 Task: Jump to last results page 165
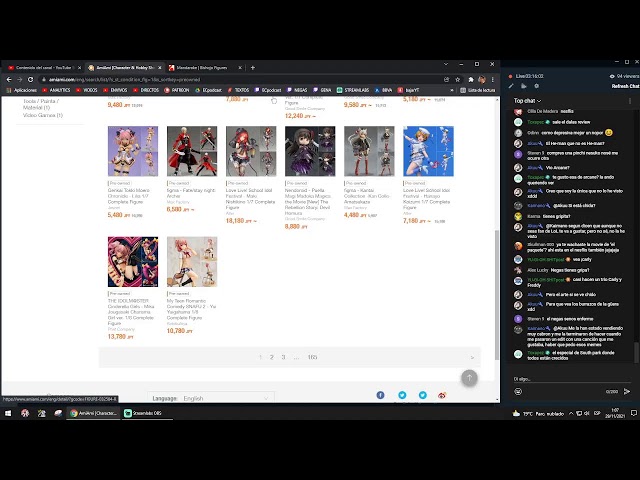(x=312, y=357)
